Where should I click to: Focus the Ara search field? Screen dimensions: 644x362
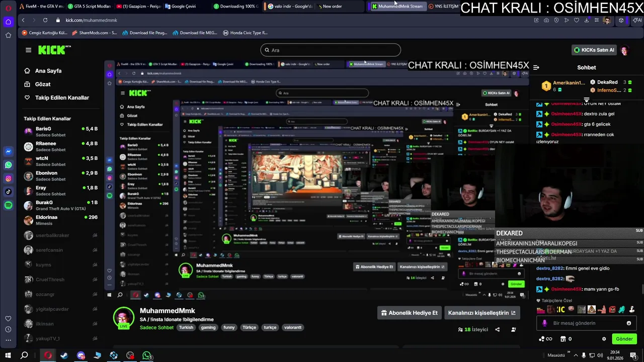click(331, 50)
